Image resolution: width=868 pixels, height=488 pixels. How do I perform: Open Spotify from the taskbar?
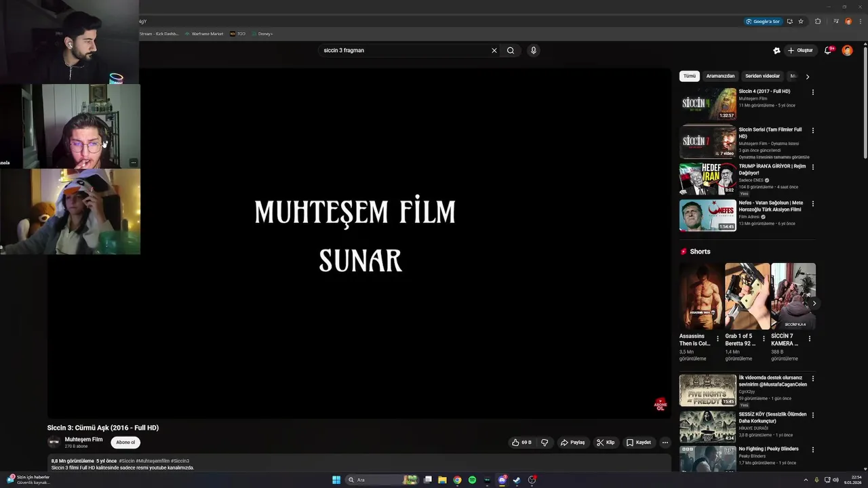[472, 480]
